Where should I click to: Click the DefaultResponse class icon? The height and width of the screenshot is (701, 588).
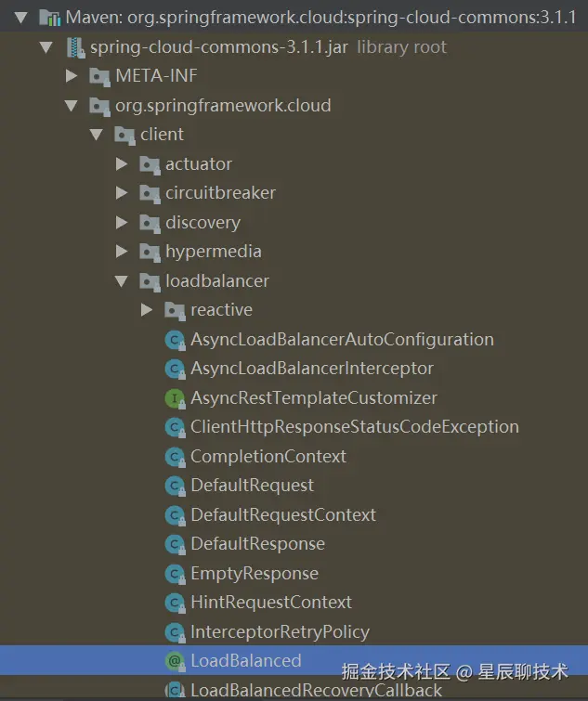175,545
